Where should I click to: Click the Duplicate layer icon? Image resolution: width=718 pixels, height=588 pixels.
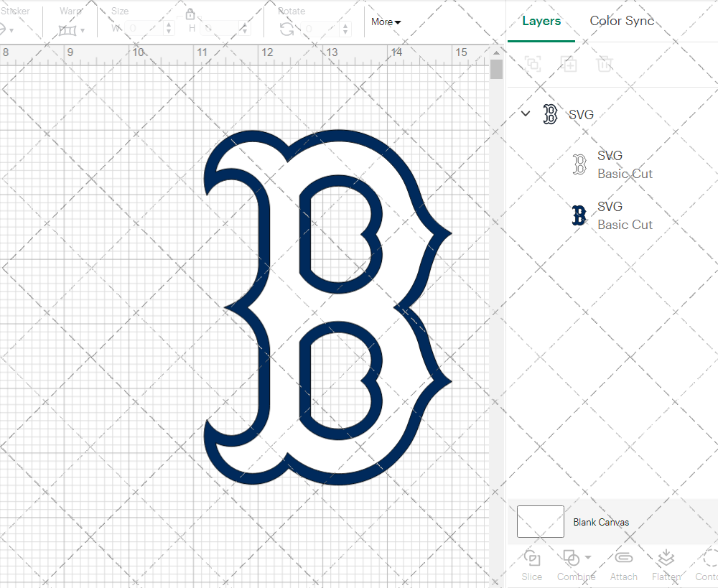pos(568,64)
